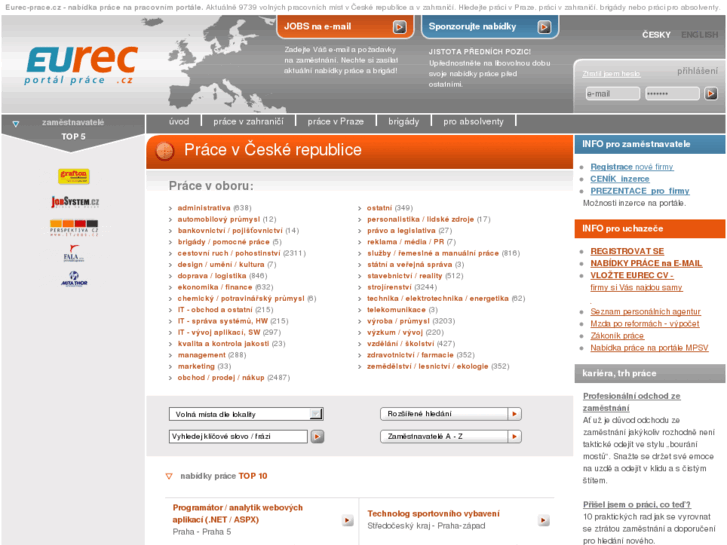Open Technolog sportovního vybavení job arrow
This screenshot has height=545, width=727.
pyautogui.click(x=544, y=520)
